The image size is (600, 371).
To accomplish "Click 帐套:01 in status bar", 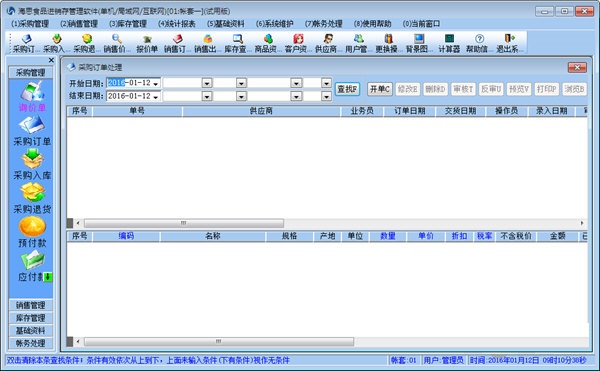I will pos(404,360).
